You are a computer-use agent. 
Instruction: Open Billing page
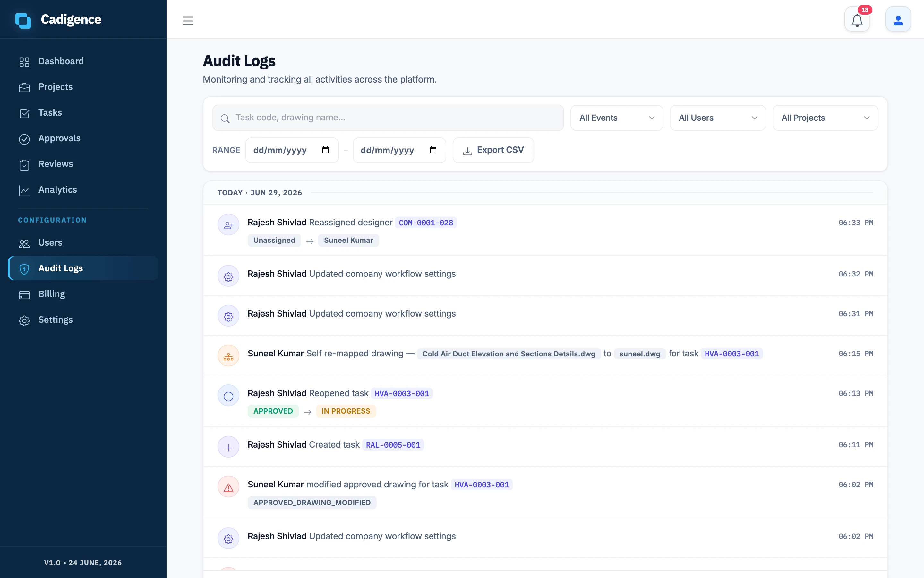83,294
